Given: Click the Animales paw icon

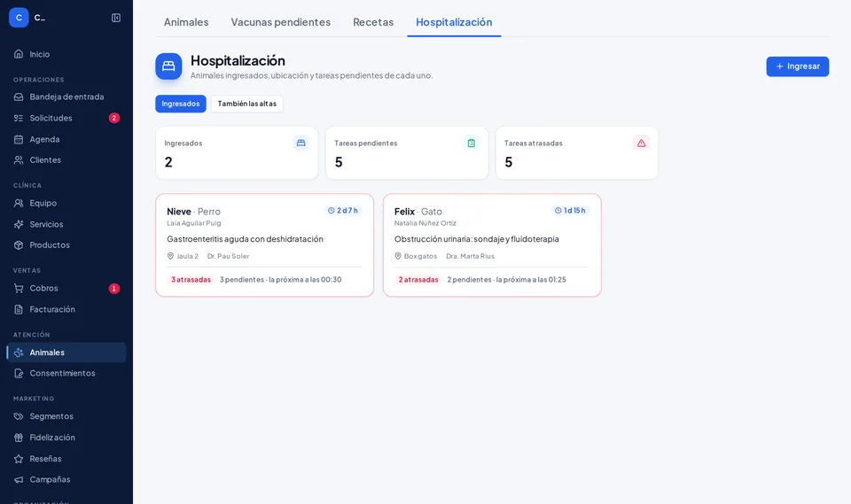Looking at the screenshot, I should [x=19, y=353].
